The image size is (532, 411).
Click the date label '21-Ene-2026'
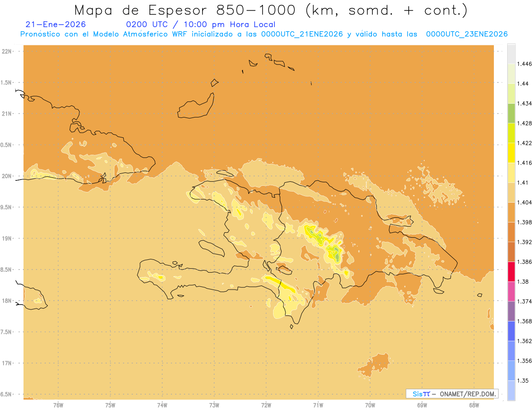tap(56, 24)
